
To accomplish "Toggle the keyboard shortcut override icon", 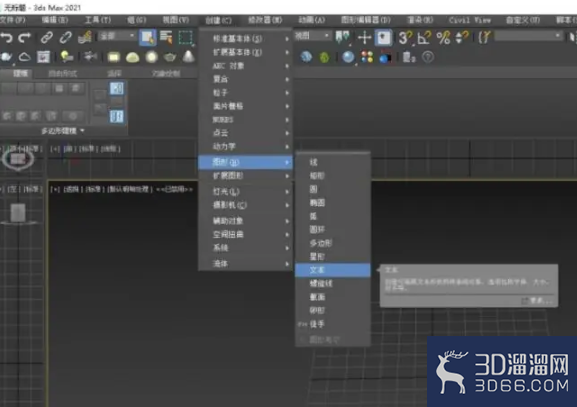I will pos(383,38).
